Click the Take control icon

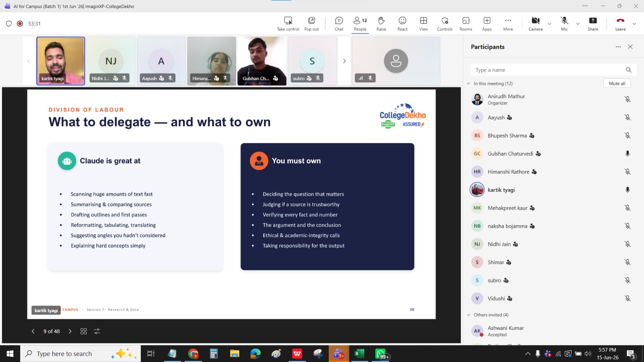click(288, 23)
